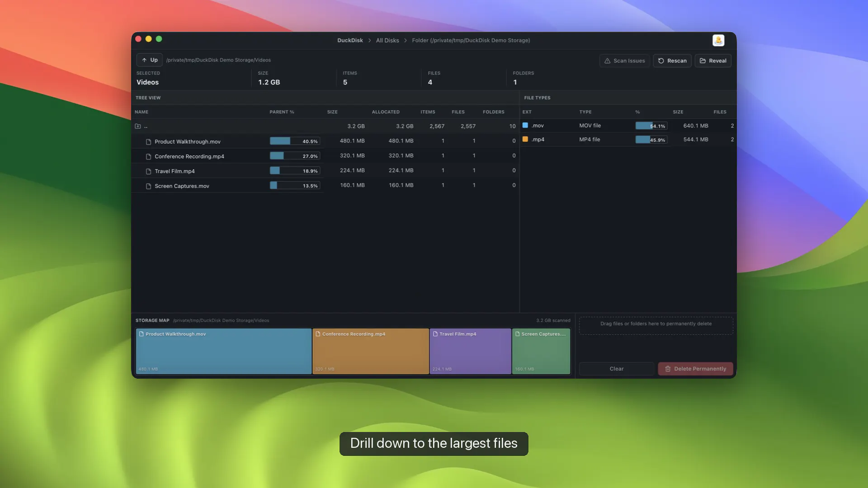This screenshot has width=868, height=488.
Task: Select the Product Walkthrough.mov storage map tile
Action: 224,352
